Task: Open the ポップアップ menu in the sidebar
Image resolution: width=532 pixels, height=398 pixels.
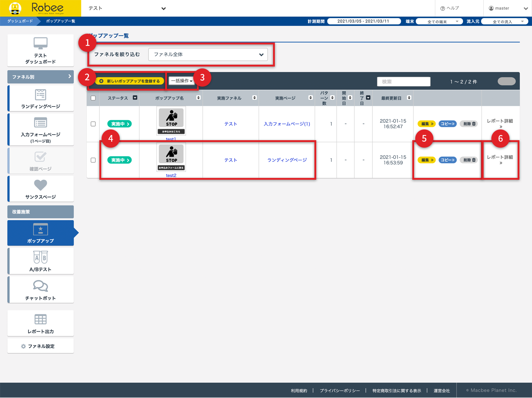Action: 41,233
